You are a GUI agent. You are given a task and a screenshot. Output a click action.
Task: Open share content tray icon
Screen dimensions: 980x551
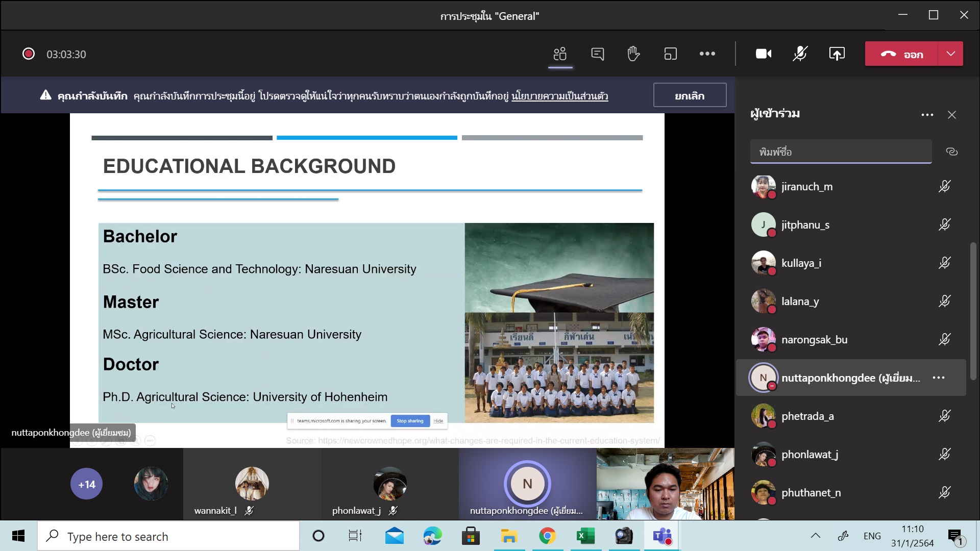(837, 54)
